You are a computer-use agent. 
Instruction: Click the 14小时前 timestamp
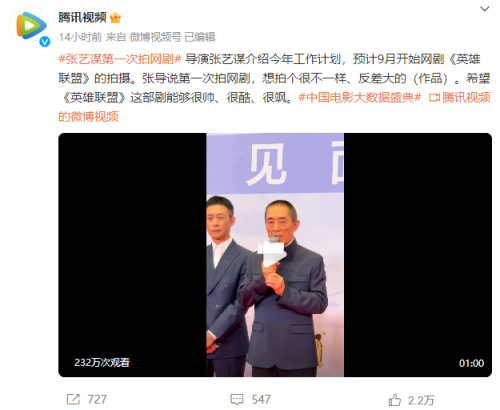click(x=80, y=37)
